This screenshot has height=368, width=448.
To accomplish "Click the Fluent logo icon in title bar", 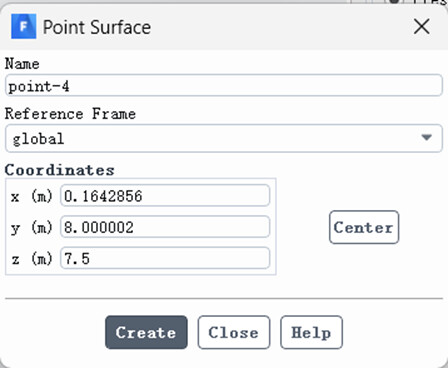I will click(23, 26).
